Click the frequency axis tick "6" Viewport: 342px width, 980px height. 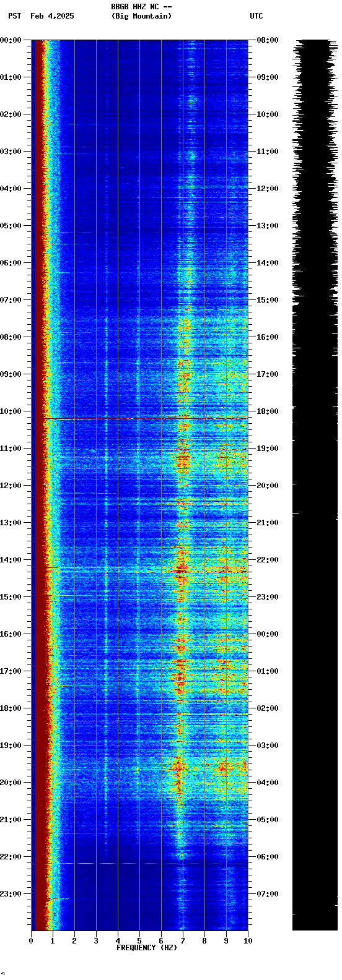click(161, 941)
